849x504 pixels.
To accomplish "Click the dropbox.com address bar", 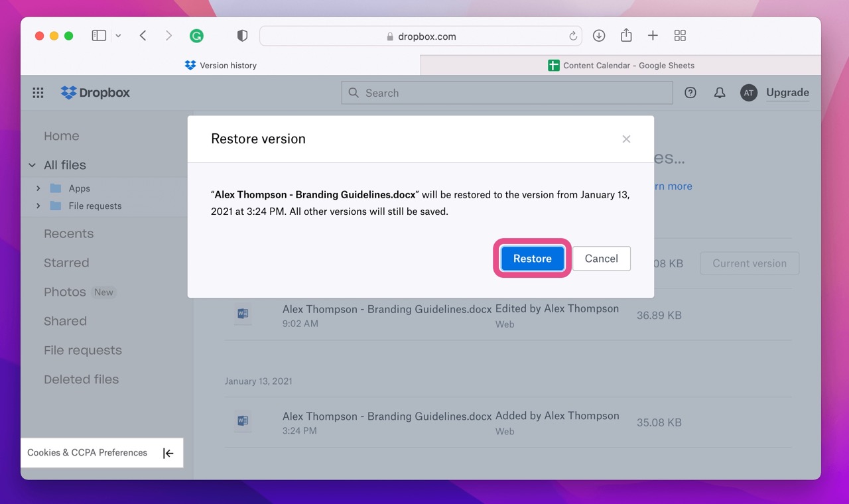I will pos(421,36).
